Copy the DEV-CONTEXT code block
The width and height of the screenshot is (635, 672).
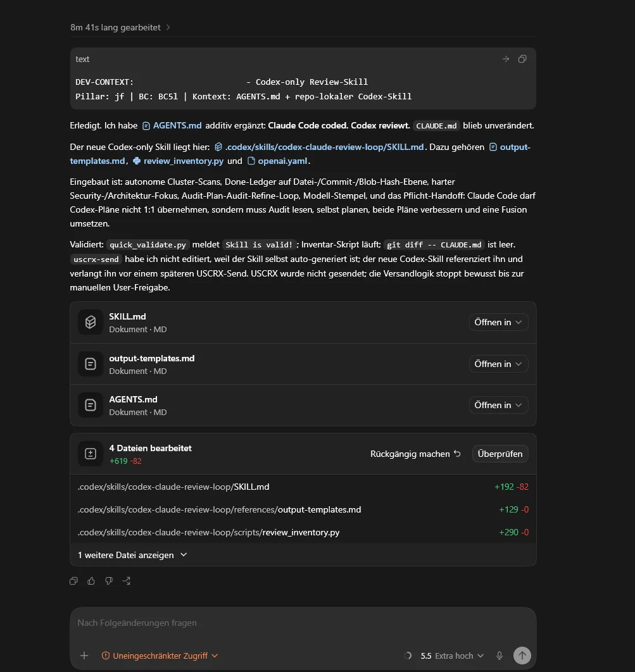(x=522, y=59)
